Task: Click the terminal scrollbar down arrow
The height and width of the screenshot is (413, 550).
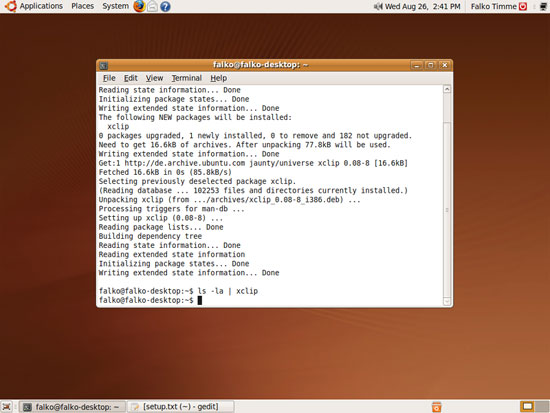Action: (447, 301)
